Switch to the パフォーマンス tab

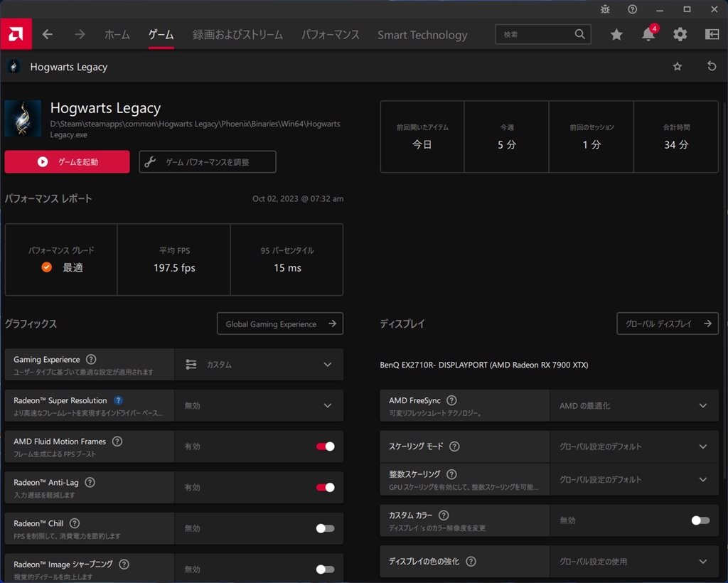tap(330, 34)
